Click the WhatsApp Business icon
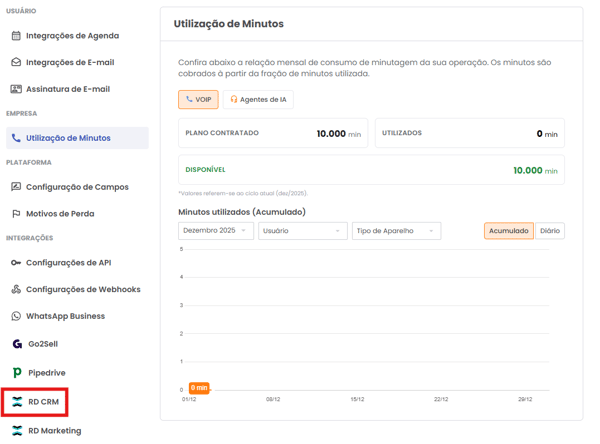 16,316
